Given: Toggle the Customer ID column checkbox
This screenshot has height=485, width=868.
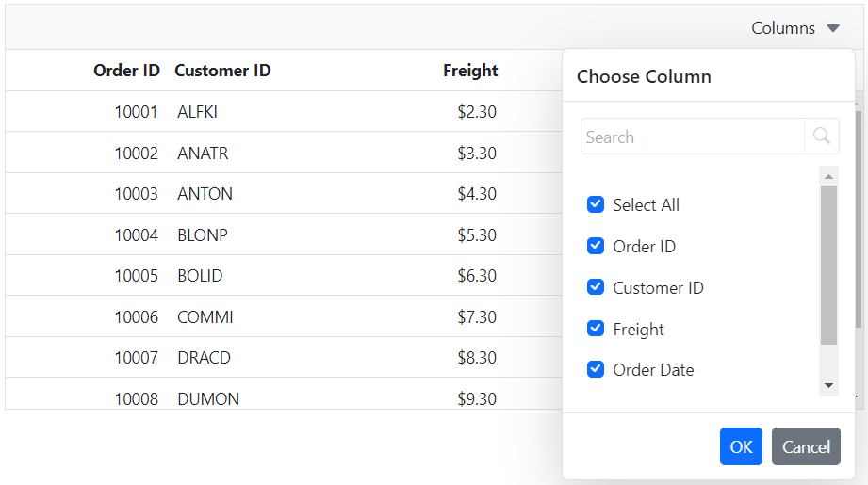Looking at the screenshot, I should point(596,287).
